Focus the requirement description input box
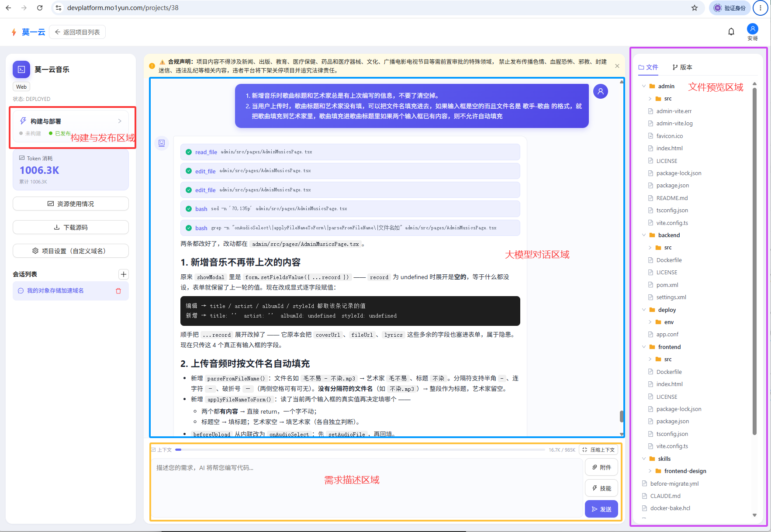The image size is (771, 532). (x=366, y=487)
